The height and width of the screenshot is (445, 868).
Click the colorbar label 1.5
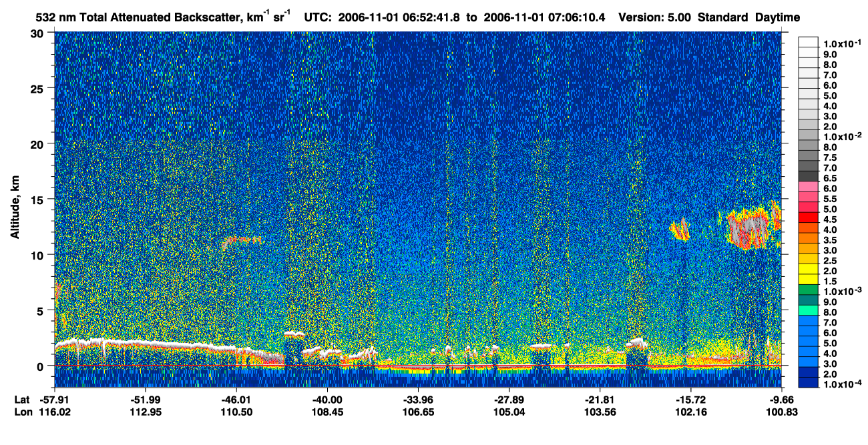click(831, 282)
